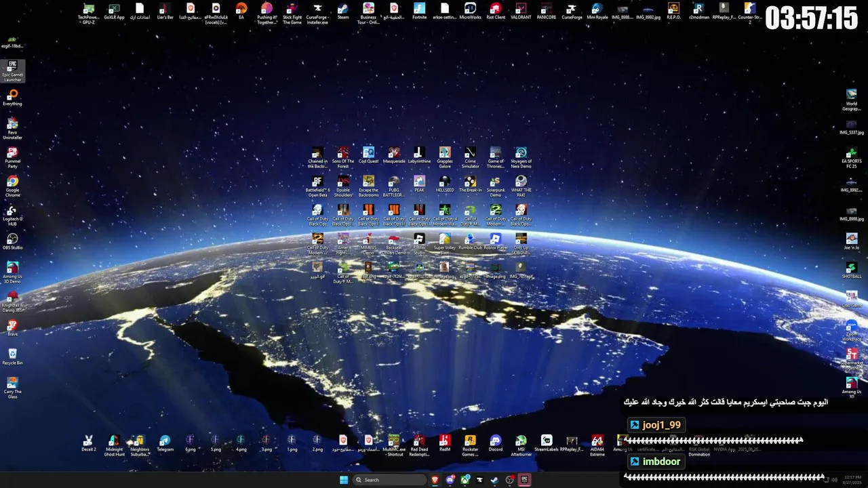This screenshot has height=488, width=868.
Task: Launch the R.E.P.O. desktop shortcut
Action: click(x=673, y=12)
